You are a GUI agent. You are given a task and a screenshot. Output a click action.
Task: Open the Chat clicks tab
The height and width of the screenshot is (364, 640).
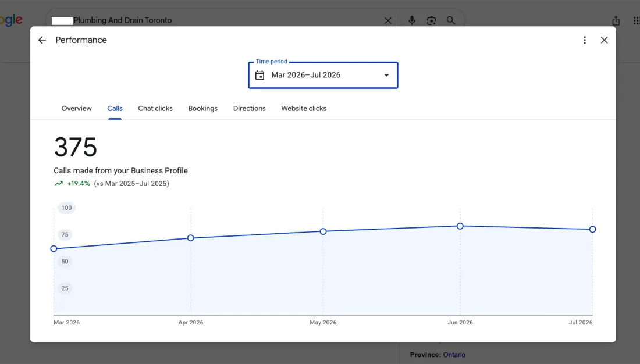pyautogui.click(x=155, y=109)
